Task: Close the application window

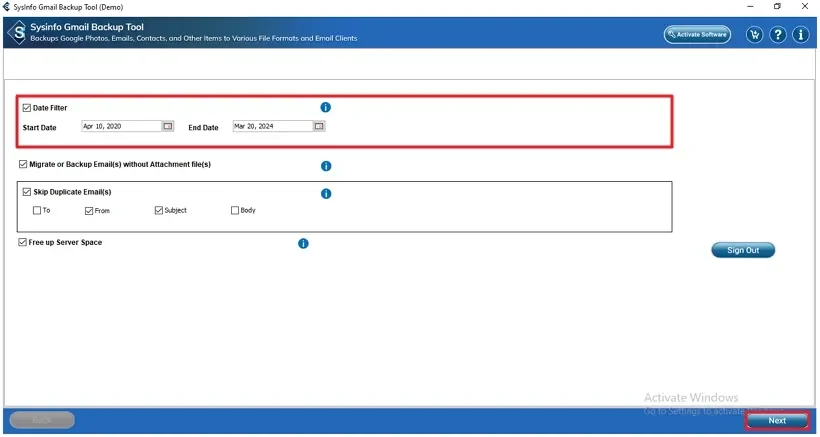Action: (x=805, y=7)
